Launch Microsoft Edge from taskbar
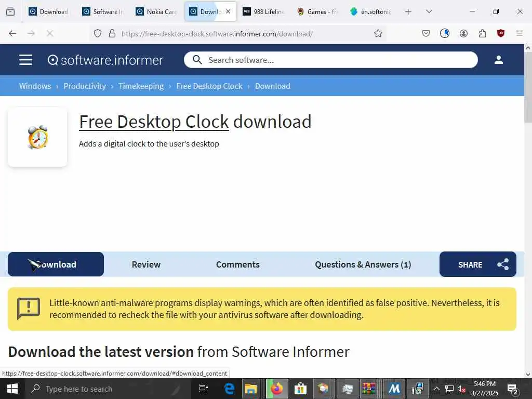 coord(229,389)
